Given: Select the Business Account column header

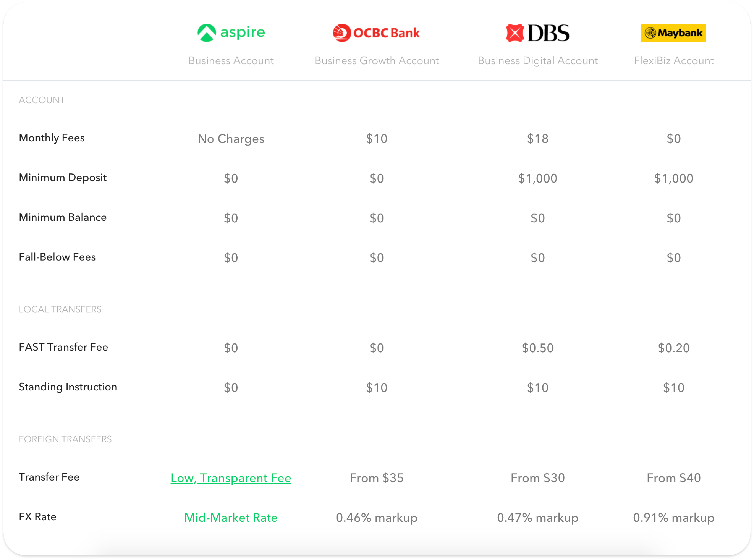Looking at the screenshot, I should [x=231, y=61].
